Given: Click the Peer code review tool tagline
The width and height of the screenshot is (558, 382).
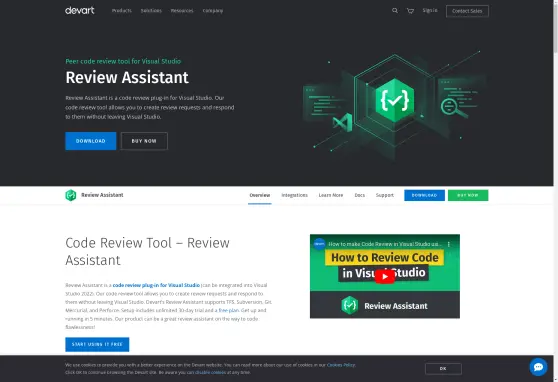Looking at the screenshot, I should (x=123, y=61).
